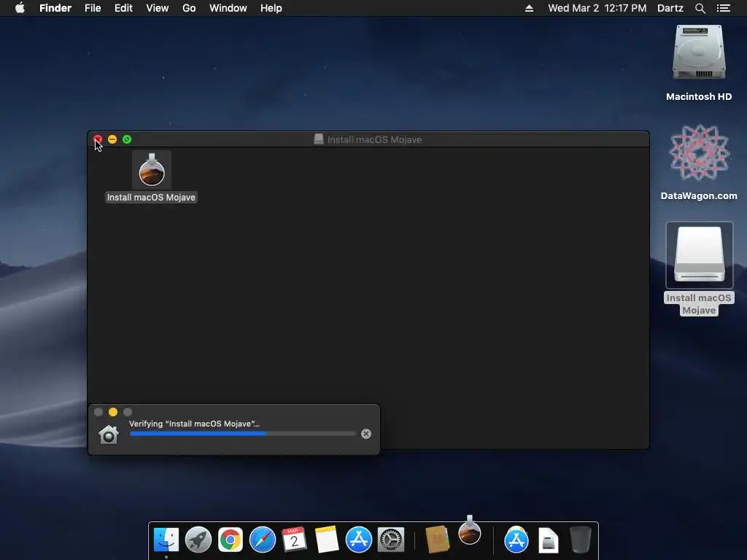This screenshot has width=747, height=560.
Task: Click the Verifying "Install macOS Mojave" text
Action: pyautogui.click(x=194, y=424)
